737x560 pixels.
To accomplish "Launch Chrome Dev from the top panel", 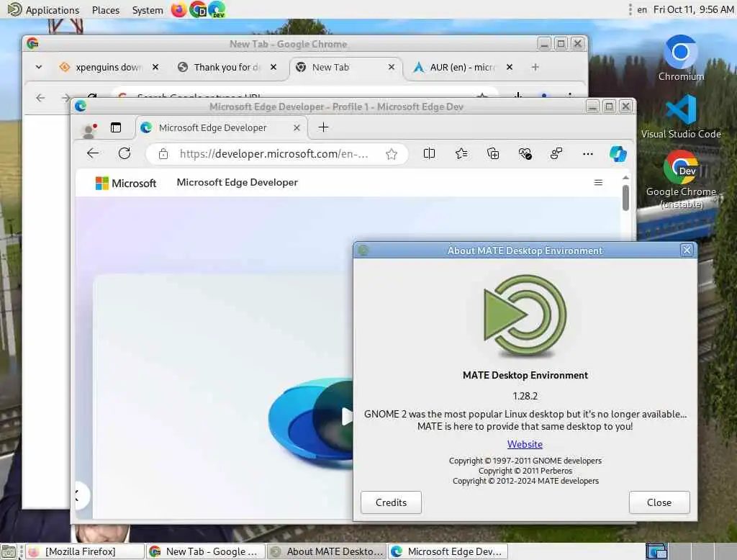I will [x=198, y=9].
